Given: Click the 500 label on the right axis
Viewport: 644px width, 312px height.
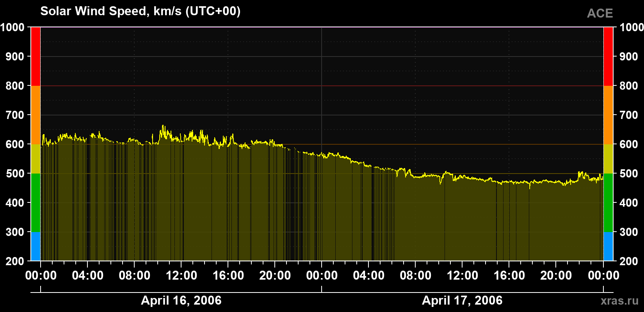Looking at the screenshot, I should (629, 174).
